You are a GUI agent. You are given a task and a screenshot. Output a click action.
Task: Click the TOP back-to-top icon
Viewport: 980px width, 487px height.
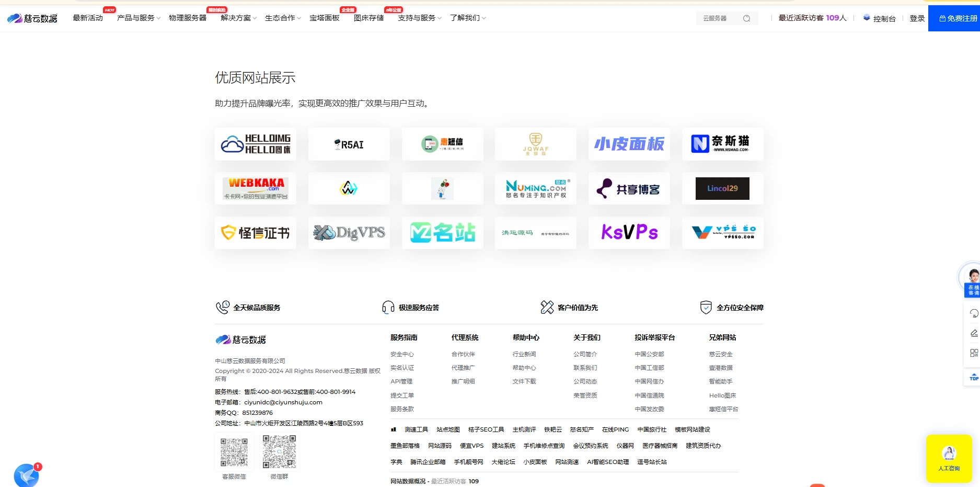(974, 377)
